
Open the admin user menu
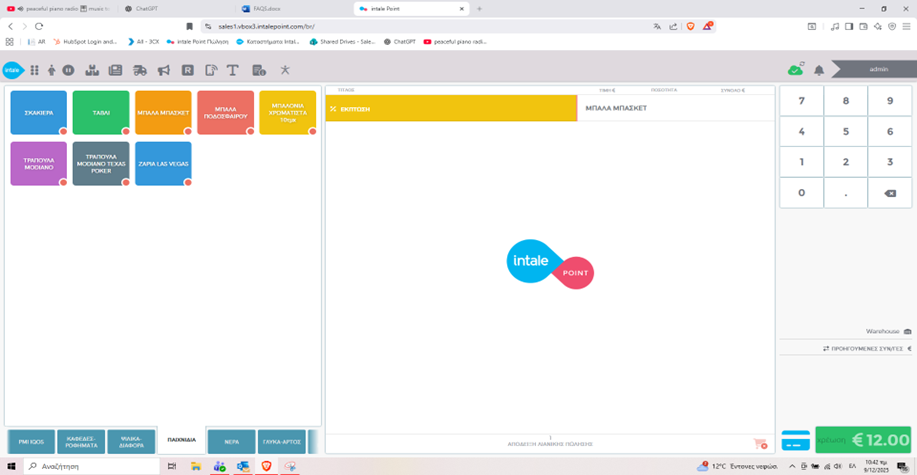point(873,69)
